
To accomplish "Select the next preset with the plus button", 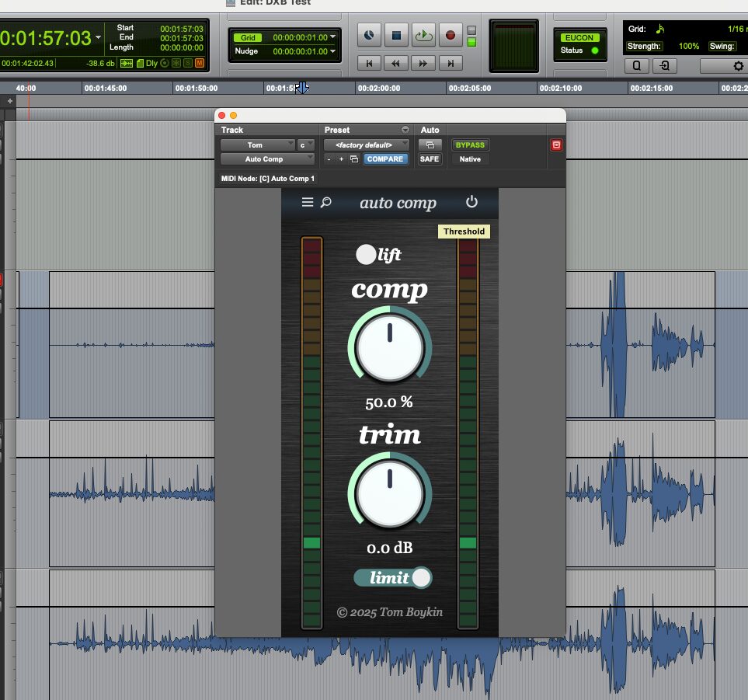I will (341, 159).
